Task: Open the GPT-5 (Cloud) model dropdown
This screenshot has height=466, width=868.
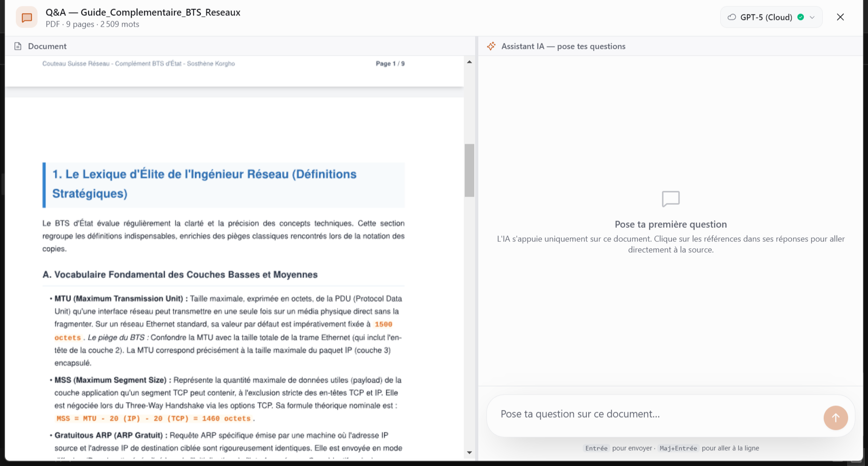Action: click(771, 17)
